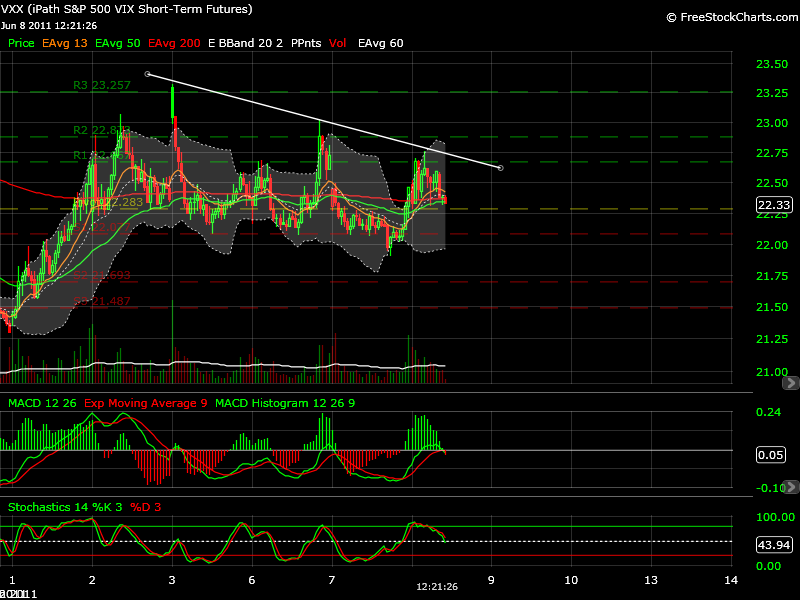Open the E BBand 20 2 indicator
Image resolution: width=800 pixels, height=600 pixels.
246,44
